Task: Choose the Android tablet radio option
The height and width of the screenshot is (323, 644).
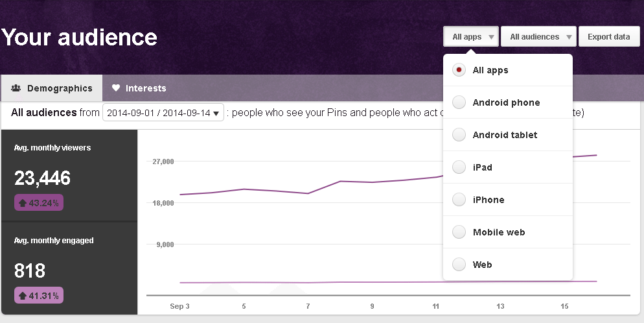Action: point(459,135)
